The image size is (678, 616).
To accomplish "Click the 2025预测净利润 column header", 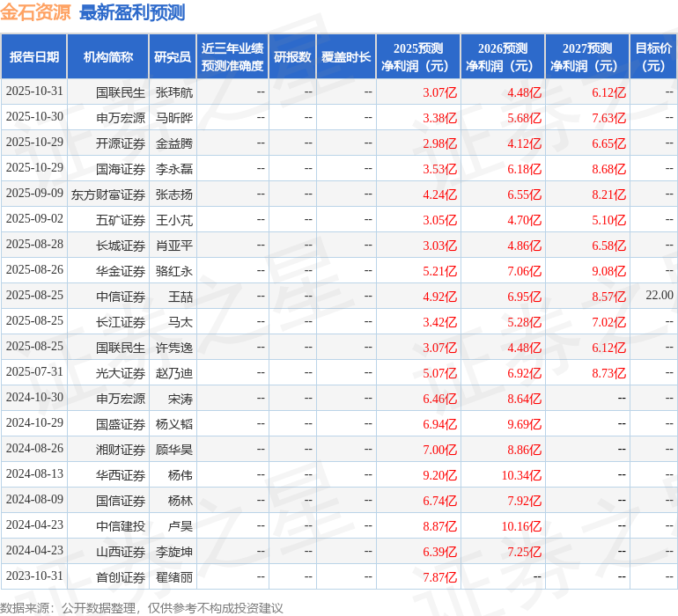I will pyautogui.click(x=418, y=57).
